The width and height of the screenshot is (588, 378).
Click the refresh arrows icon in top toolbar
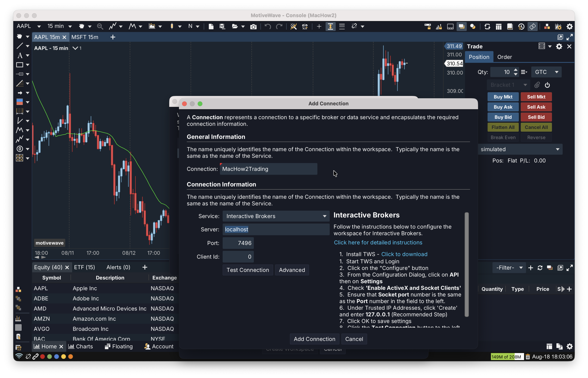coord(487,26)
